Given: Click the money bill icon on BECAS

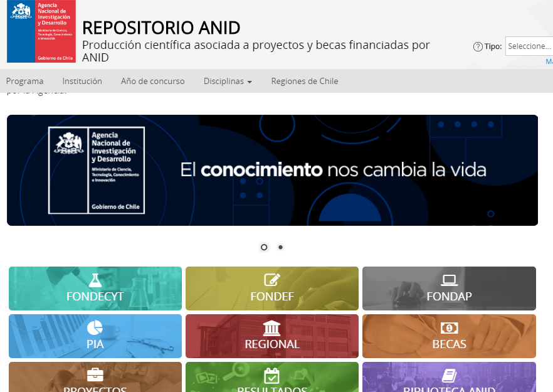Looking at the screenshot, I should (449, 328).
